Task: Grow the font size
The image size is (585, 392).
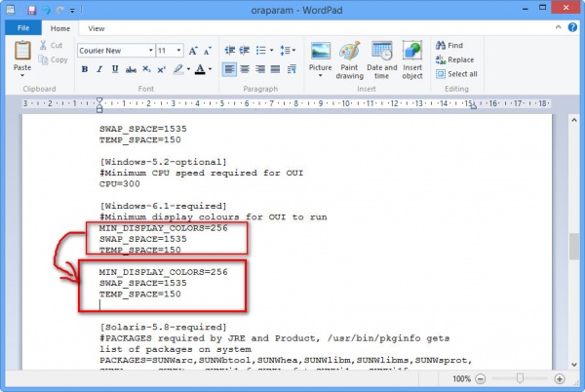Action: 193,51
